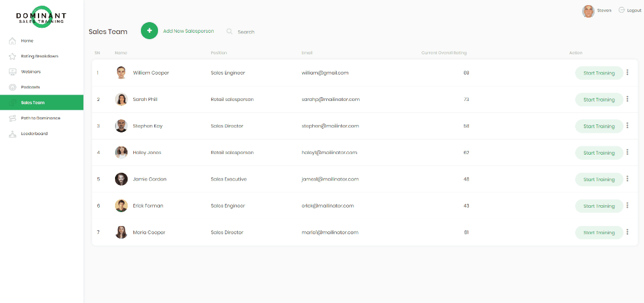Image resolution: width=644 pixels, height=303 pixels.
Task: Click email stephen@mailintor.com
Action: tap(330, 126)
